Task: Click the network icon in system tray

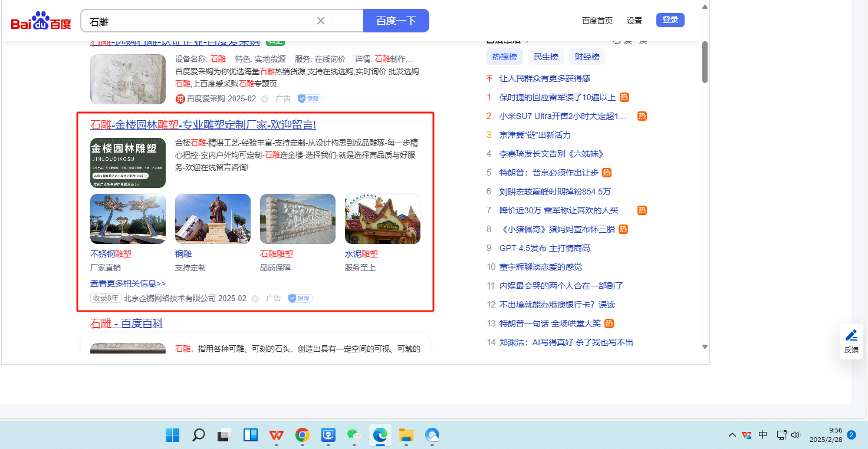Action: [781, 435]
